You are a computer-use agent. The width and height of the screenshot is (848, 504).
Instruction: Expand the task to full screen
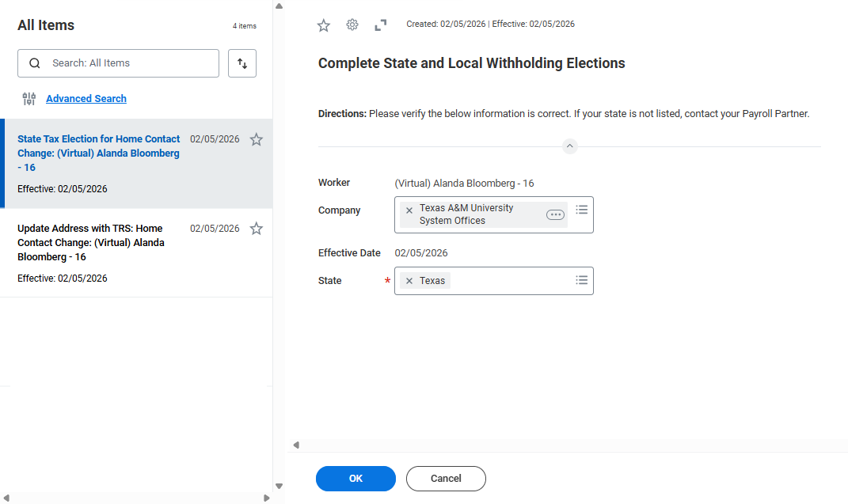click(381, 25)
